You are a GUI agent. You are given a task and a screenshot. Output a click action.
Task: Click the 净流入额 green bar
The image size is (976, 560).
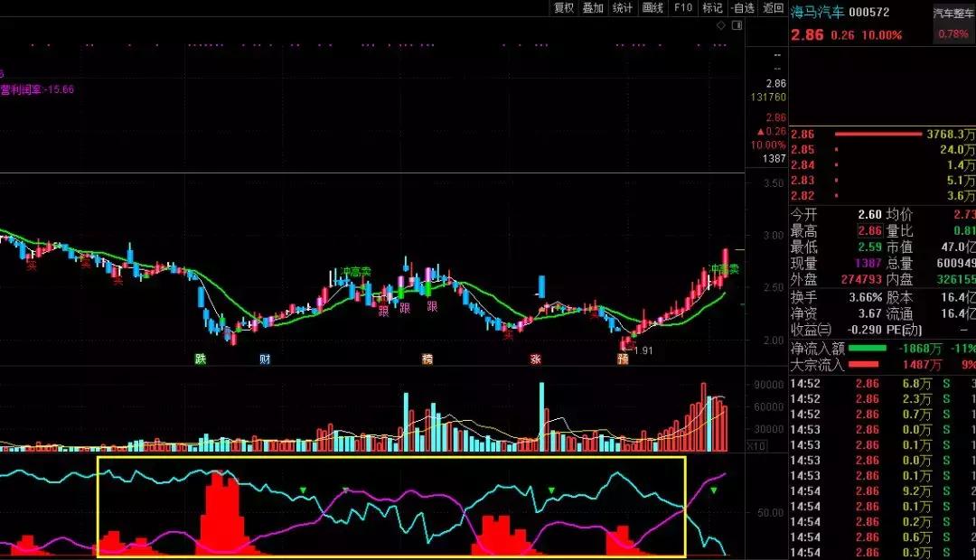tap(867, 349)
